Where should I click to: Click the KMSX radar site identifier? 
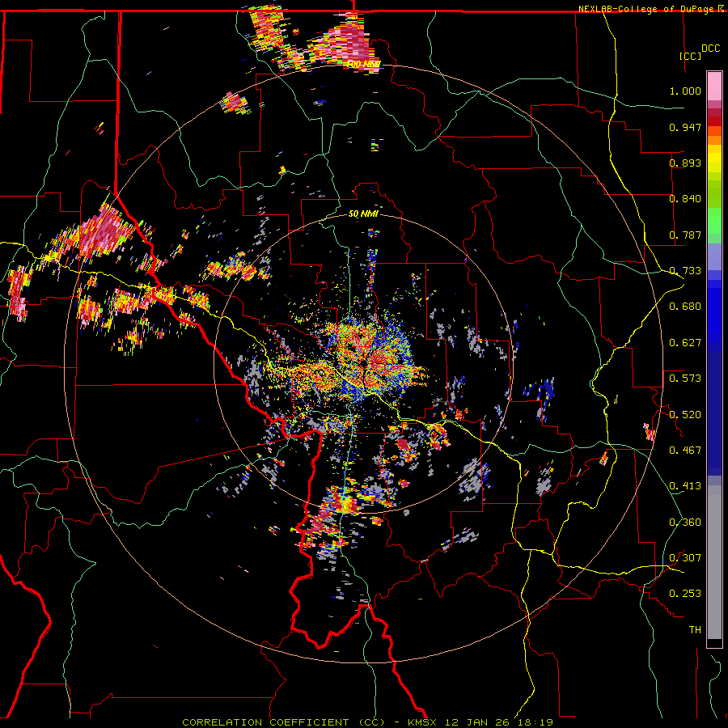(x=424, y=722)
